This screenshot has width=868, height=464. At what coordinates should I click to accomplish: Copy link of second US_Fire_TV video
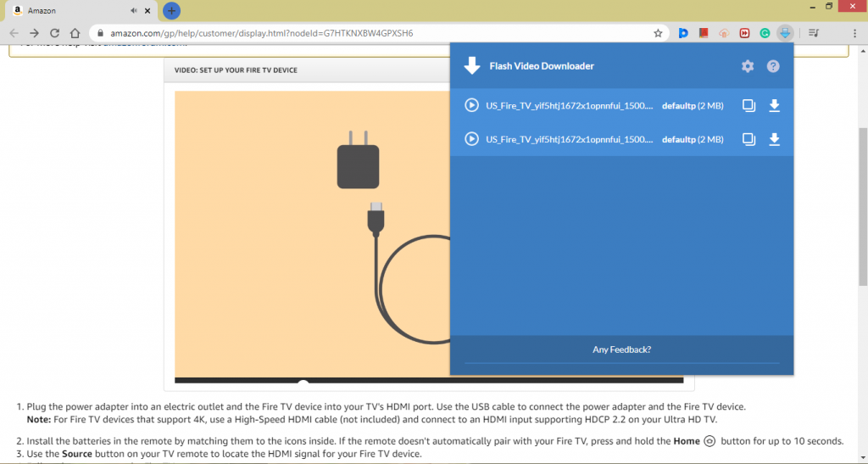(x=748, y=139)
